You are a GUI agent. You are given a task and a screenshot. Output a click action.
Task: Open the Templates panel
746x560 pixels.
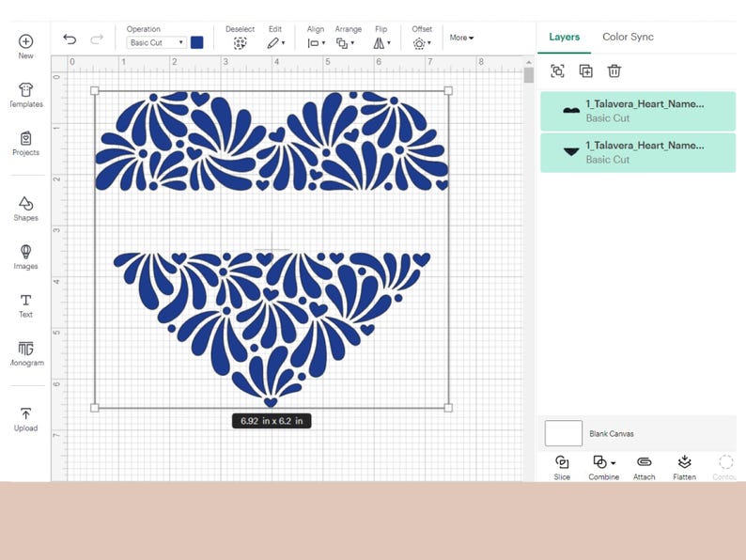pos(25,95)
